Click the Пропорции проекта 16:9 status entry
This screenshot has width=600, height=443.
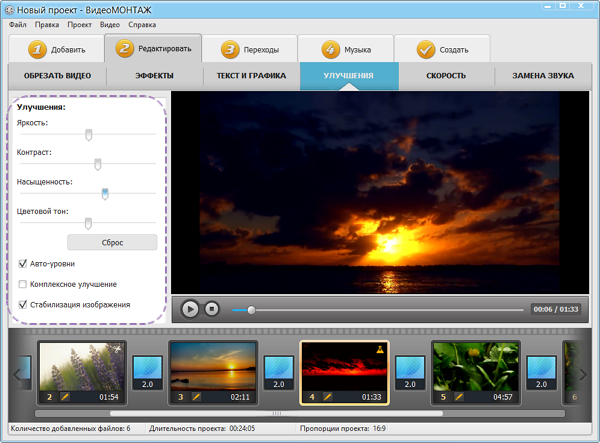[x=343, y=428]
